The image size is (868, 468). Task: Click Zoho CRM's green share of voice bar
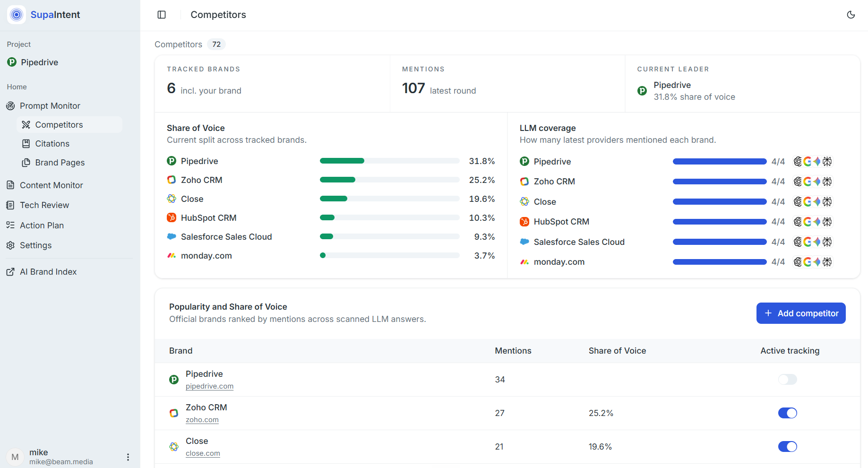click(x=337, y=180)
